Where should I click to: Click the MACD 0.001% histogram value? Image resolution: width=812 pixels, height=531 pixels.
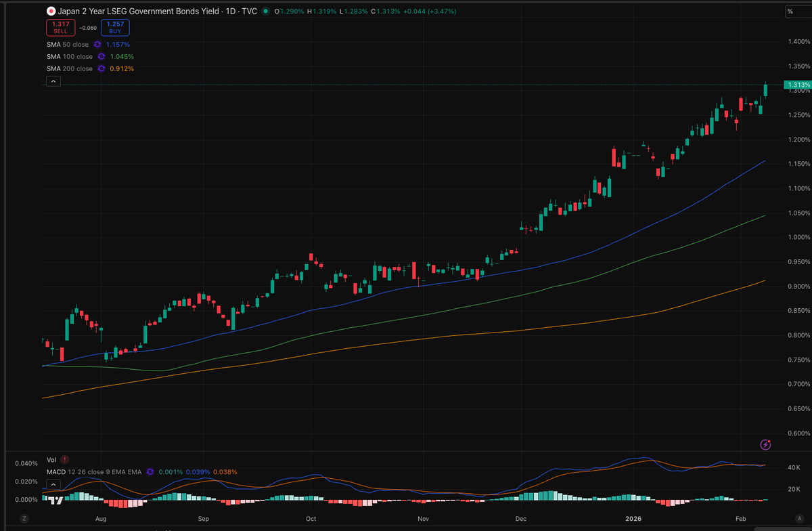(x=169, y=471)
